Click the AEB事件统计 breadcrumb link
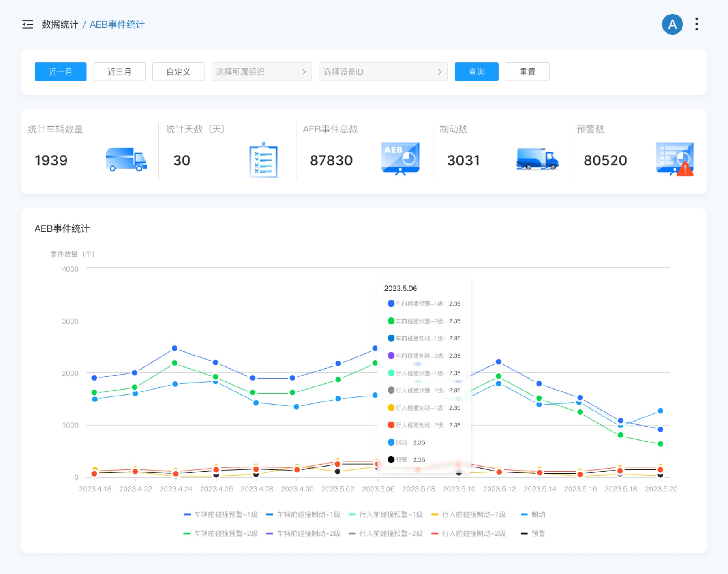The width and height of the screenshot is (728, 574). pyautogui.click(x=117, y=25)
